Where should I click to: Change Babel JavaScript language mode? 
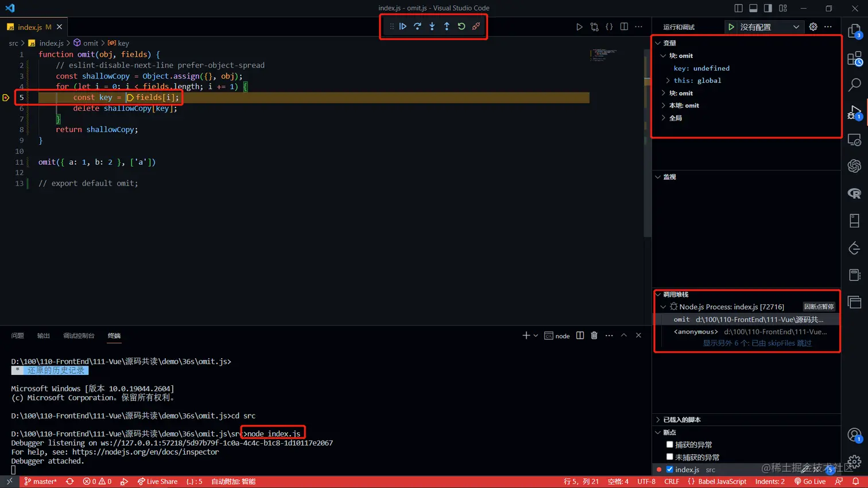722,482
